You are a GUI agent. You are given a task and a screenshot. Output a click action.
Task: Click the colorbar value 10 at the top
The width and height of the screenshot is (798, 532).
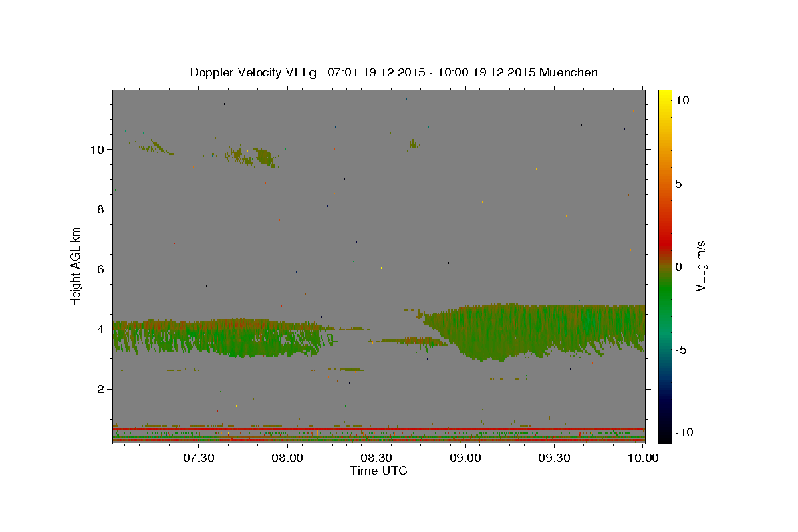682,100
